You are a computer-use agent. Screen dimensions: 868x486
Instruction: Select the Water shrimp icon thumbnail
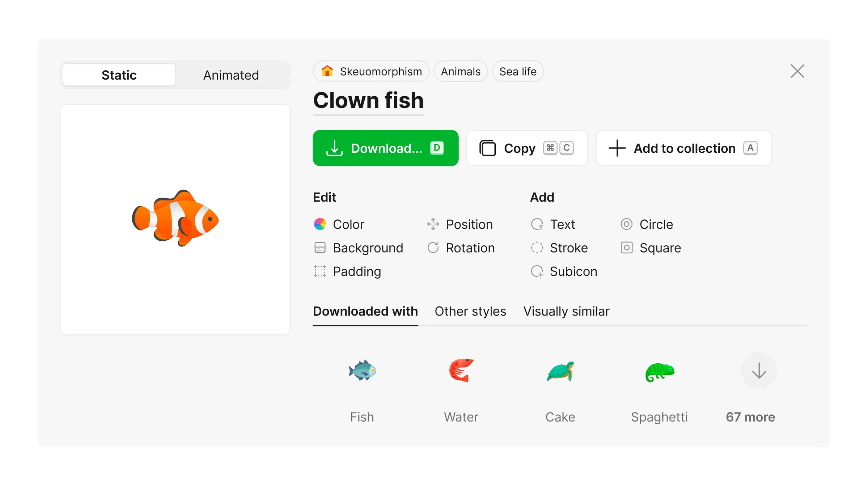coord(461,371)
